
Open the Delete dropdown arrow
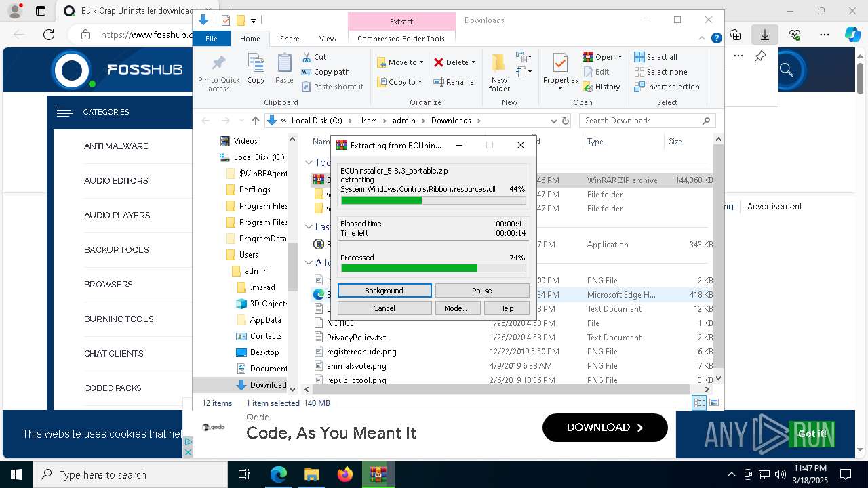pos(473,62)
